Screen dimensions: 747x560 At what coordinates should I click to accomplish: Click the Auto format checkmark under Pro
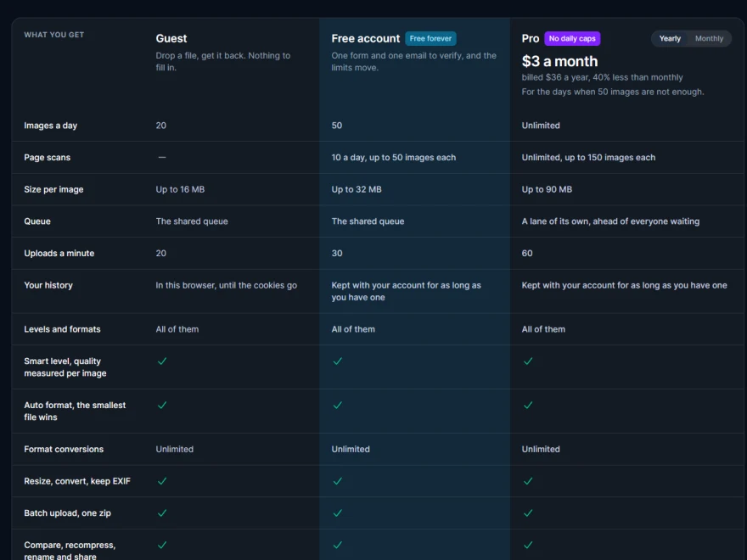pos(528,406)
